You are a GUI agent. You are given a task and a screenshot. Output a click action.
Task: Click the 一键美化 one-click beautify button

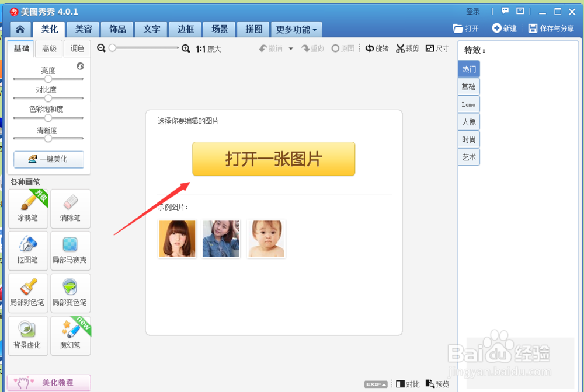tap(49, 159)
